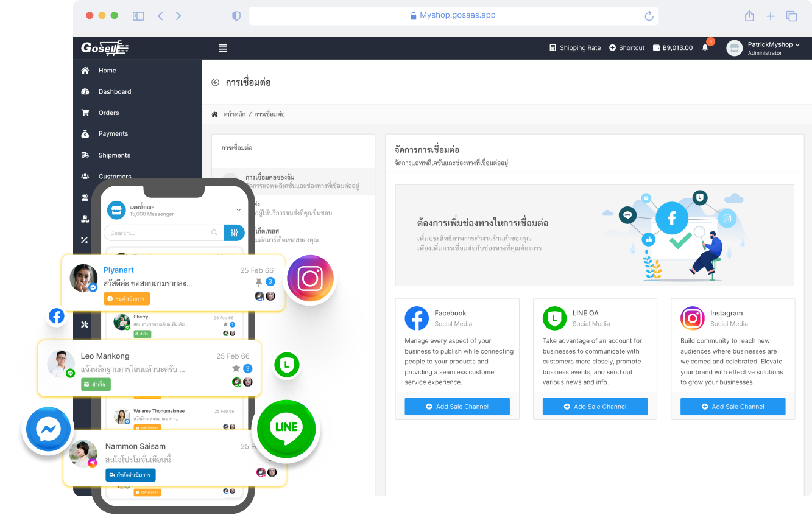
Task: Click the Facebook card logo
Action: click(x=417, y=318)
